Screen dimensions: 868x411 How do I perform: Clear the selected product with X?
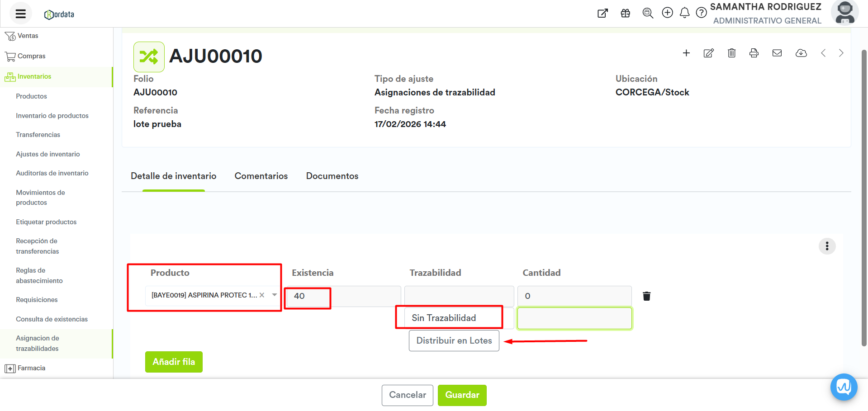[x=262, y=295]
